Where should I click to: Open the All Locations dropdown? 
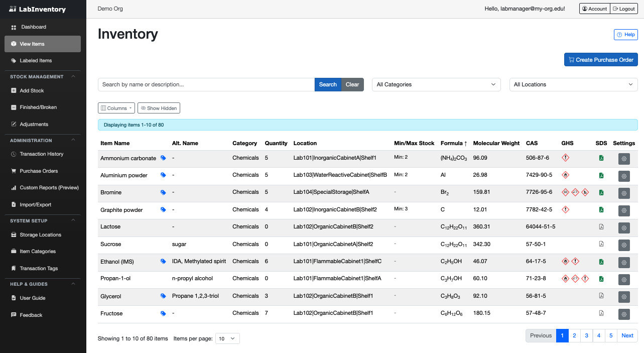[573, 84]
